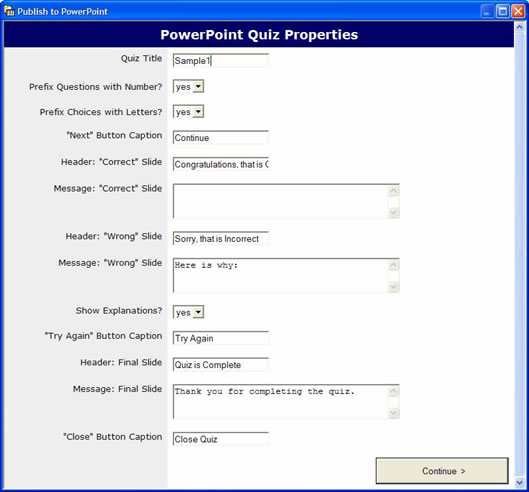
Task: Click "Close" Button Caption field
Action: [221, 439]
